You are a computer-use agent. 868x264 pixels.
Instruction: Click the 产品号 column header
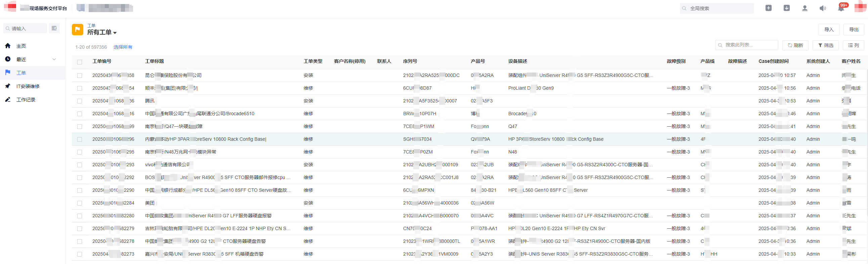[x=478, y=61]
